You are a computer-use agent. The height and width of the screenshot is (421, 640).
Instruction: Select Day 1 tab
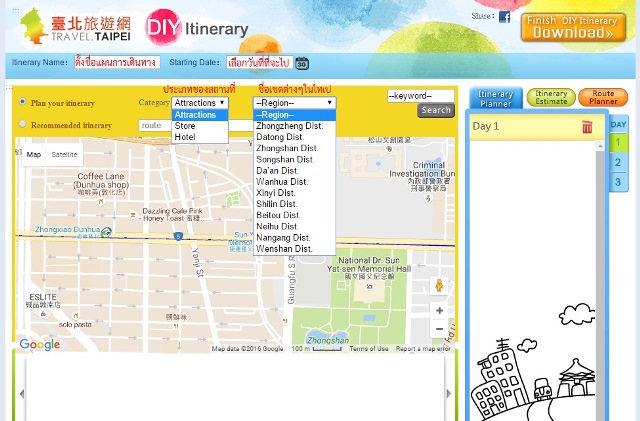point(618,142)
